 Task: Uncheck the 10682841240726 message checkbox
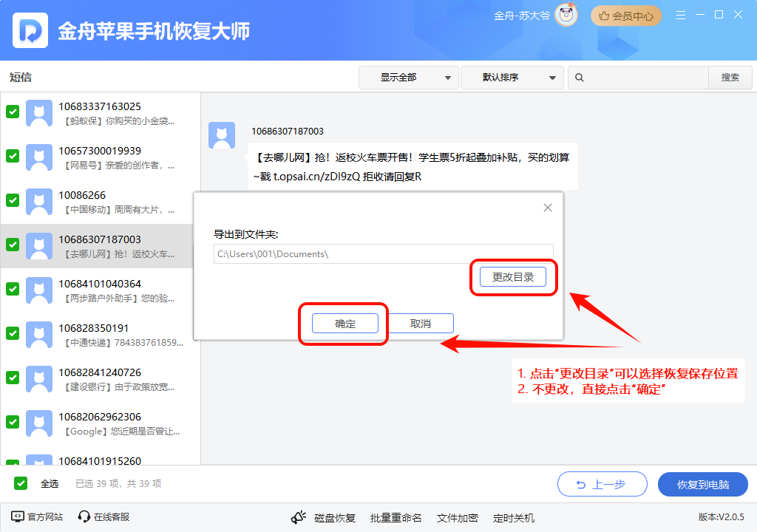(13, 378)
